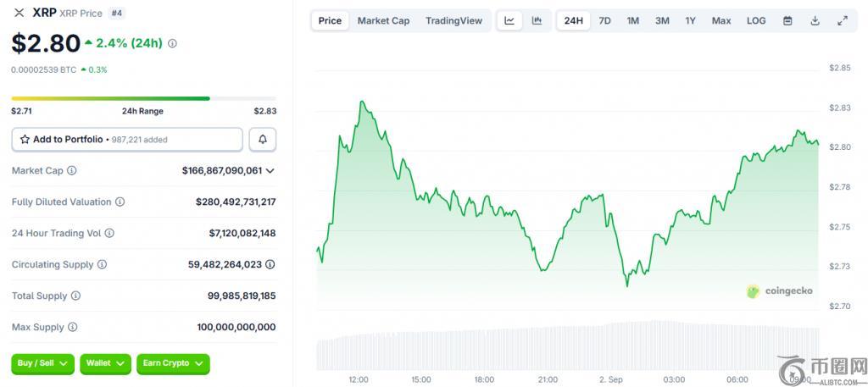Open the Earn Crypto dropdown
This screenshot has height=387, width=868.
[173, 363]
